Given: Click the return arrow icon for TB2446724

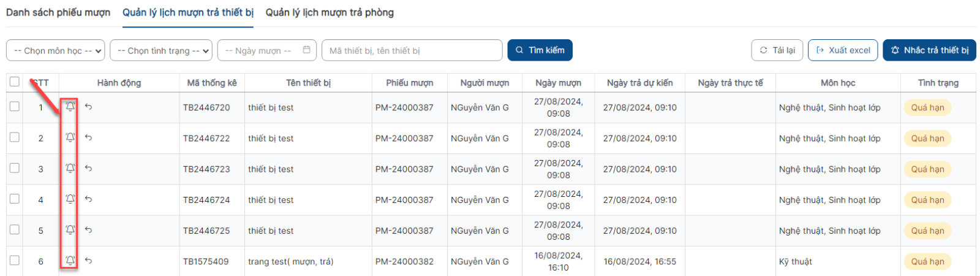Looking at the screenshot, I should pyautogui.click(x=88, y=199).
